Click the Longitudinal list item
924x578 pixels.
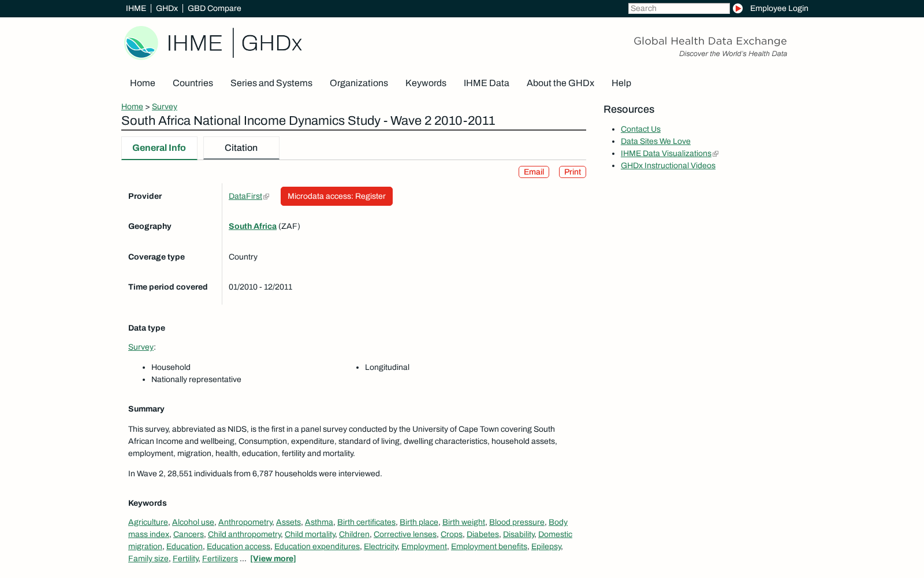[x=387, y=368]
